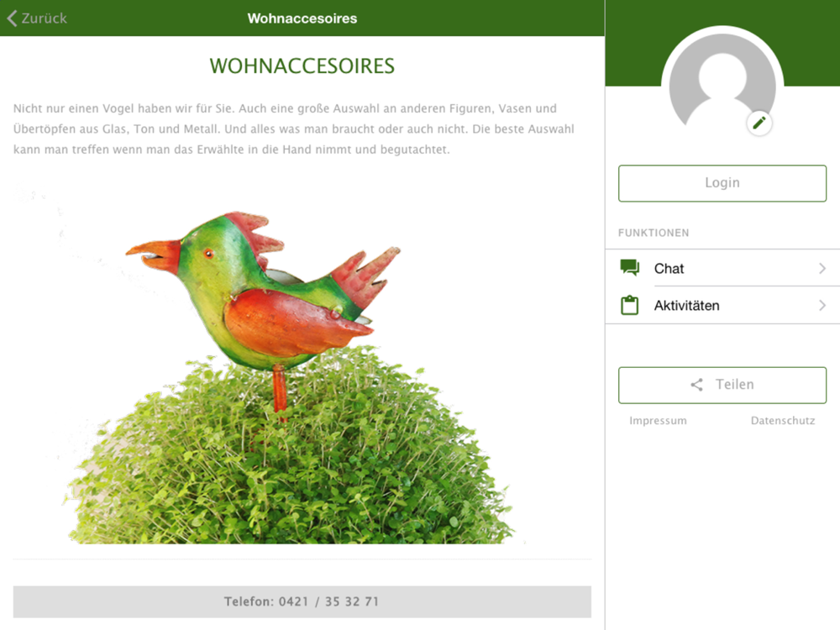
Task: Open the Impressum link
Action: coord(658,421)
